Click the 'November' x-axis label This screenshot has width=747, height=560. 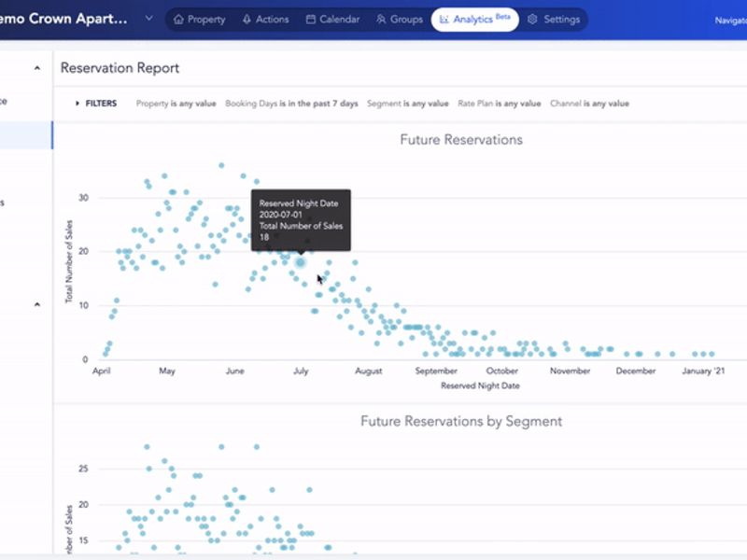point(570,371)
